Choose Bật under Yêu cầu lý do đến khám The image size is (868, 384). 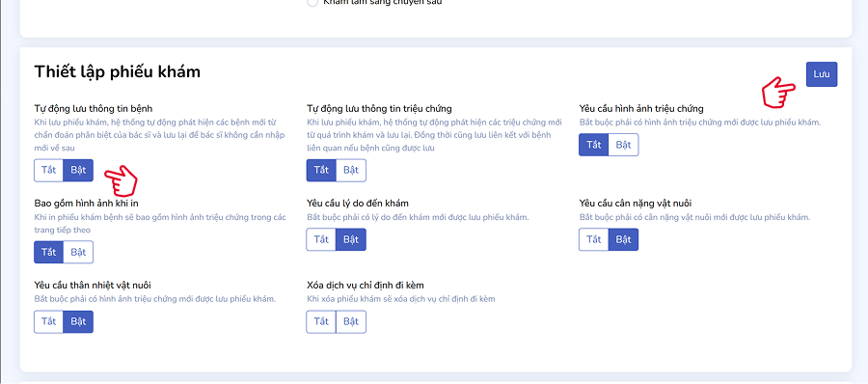point(351,239)
